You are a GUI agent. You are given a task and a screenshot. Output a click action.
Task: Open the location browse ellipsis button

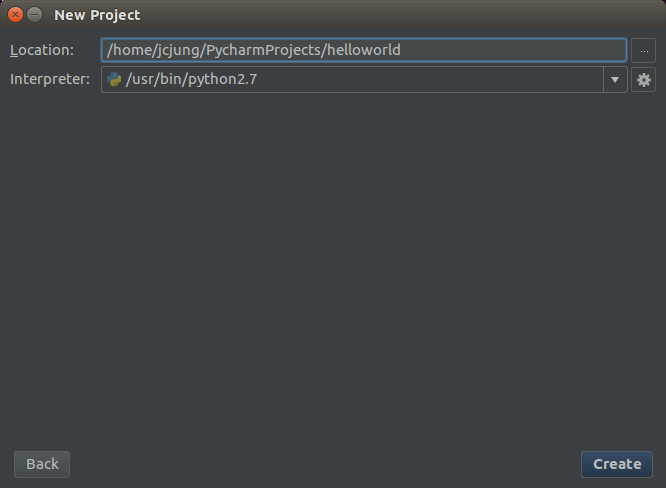click(643, 51)
